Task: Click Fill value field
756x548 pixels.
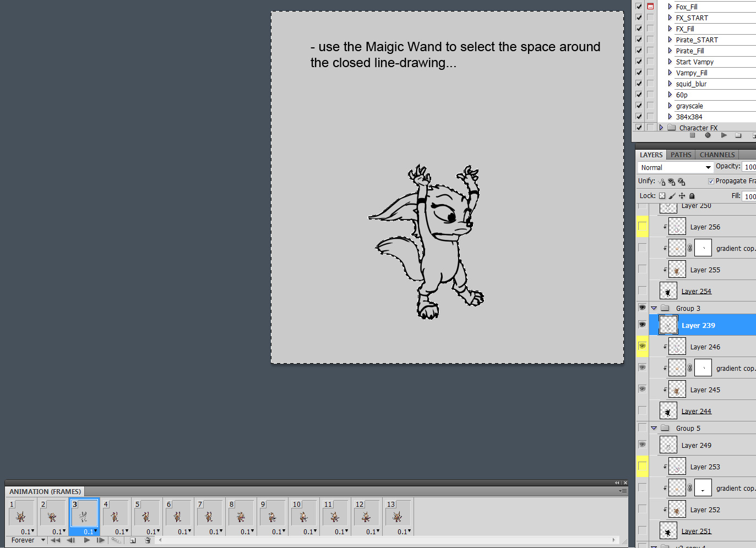Action: 749,196
